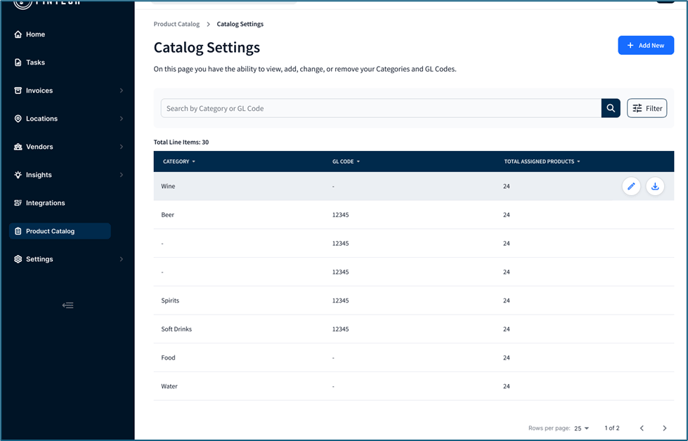Select the Food category row

click(414, 358)
